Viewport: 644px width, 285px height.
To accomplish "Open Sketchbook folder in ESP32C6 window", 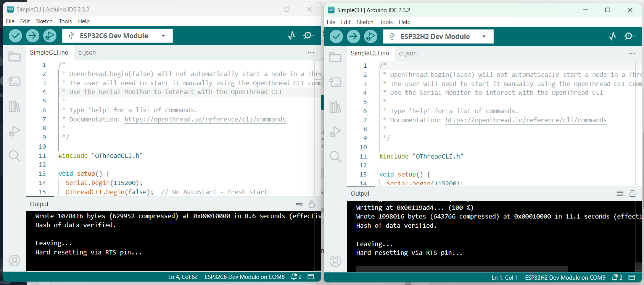I will [14, 57].
